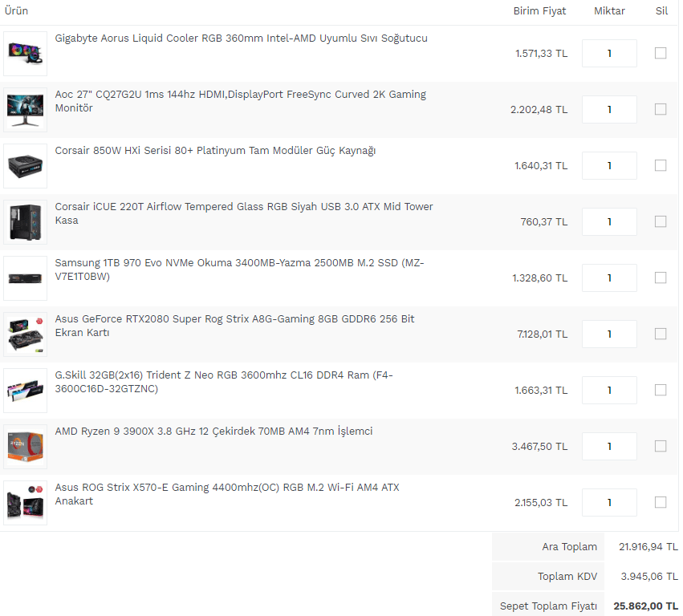Screen dimensions: 683x616
Task: Open the AMD Ryzen 9 3900X product link
Action: (213, 432)
